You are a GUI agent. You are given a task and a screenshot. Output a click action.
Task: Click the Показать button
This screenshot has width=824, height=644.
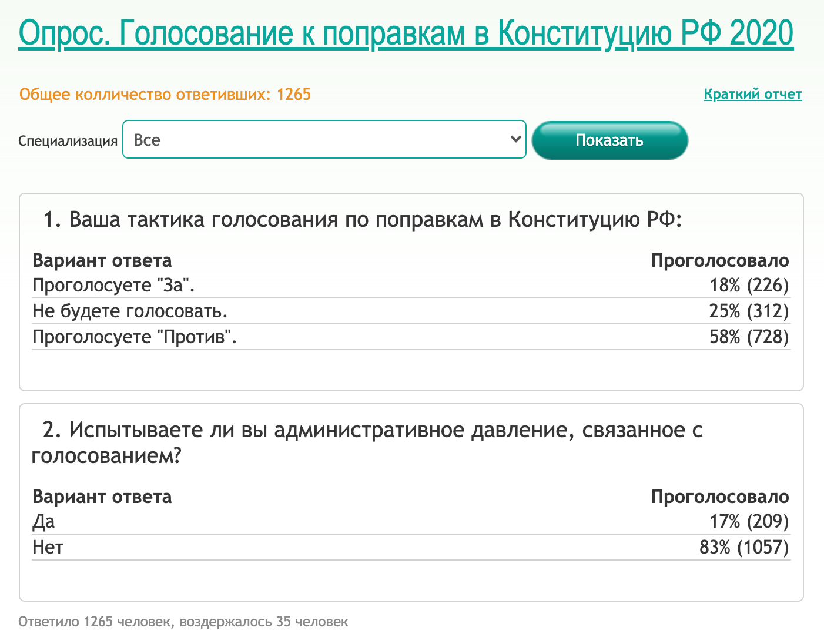(x=609, y=140)
